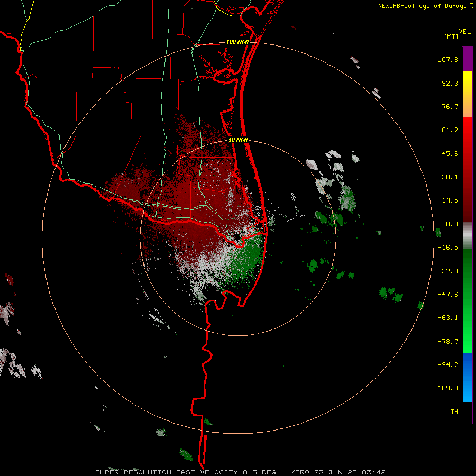Click the 61.2 legend value
Image resolution: width=476 pixels, height=476 pixels.
tap(450, 130)
